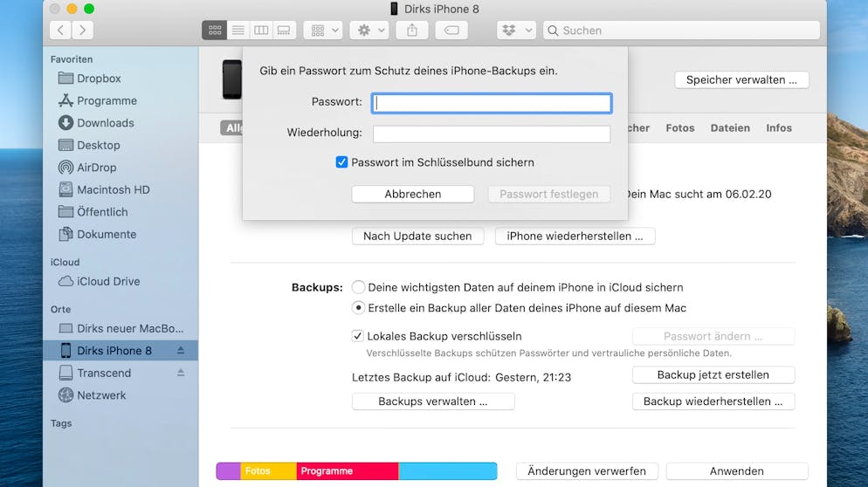This screenshot has height=487, width=868.
Task: Open the gear action menu
Action: (x=369, y=30)
